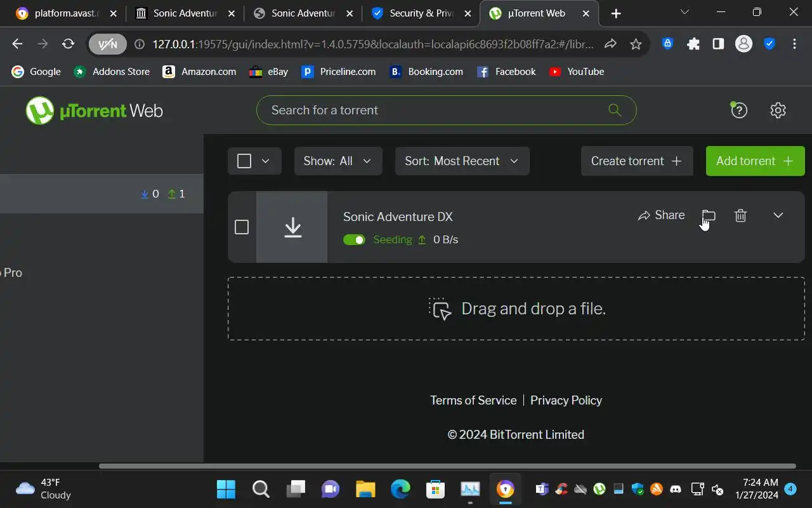Tick the Sonic Adventure DX checkbox
This screenshot has width=812, height=508.
[242, 227]
